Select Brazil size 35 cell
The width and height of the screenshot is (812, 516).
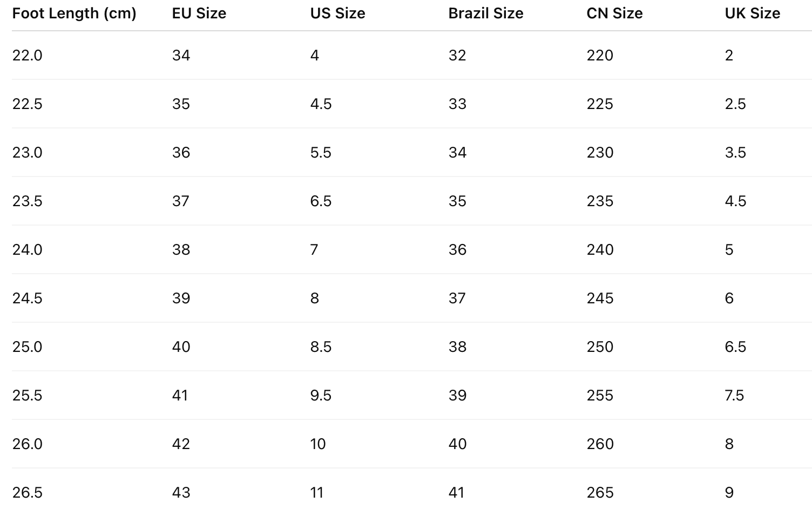(457, 201)
